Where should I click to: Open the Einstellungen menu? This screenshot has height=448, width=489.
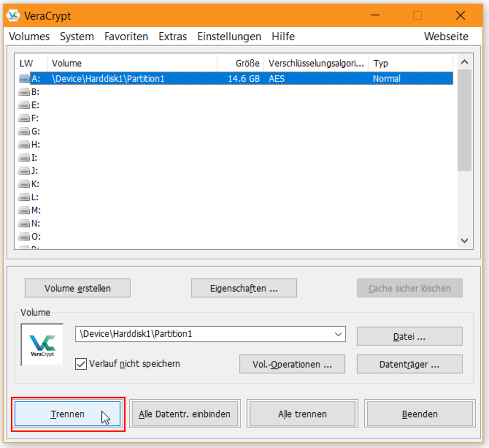pyautogui.click(x=229, y=37)
